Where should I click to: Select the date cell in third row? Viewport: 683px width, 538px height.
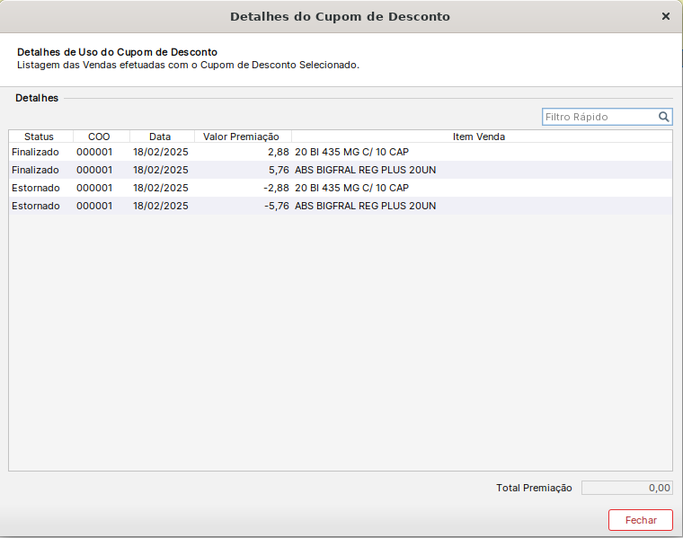160,188
